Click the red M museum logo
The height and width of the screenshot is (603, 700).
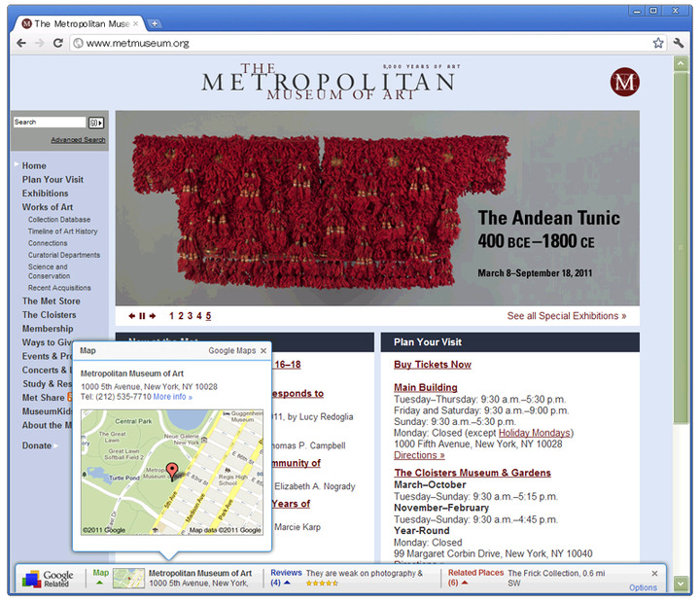click(x=624, y=82)
